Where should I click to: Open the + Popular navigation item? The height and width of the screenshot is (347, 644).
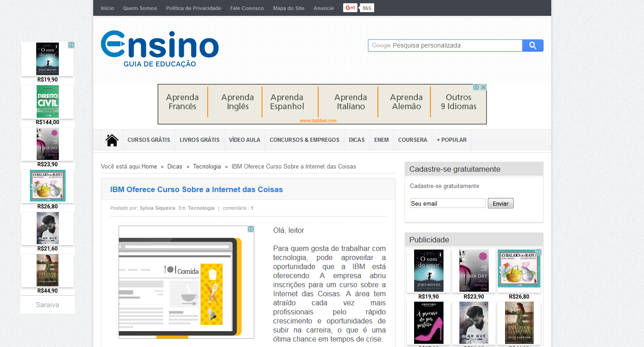(x=452, y=140)
